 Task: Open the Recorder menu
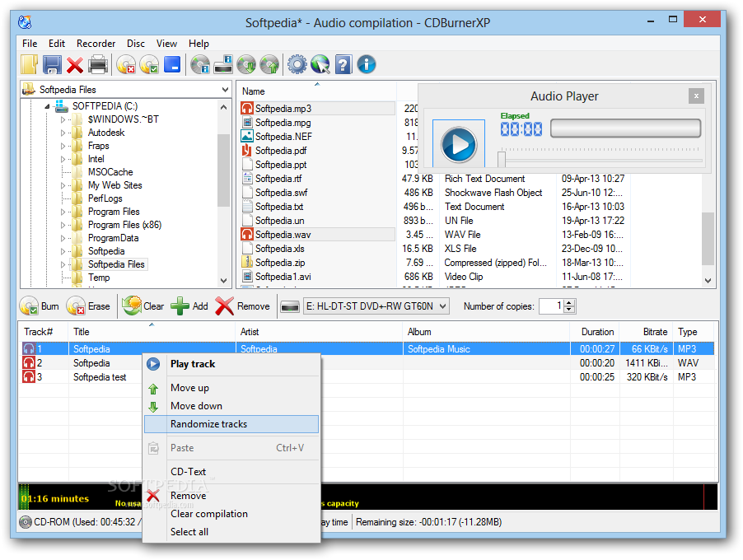coord(96,44)
